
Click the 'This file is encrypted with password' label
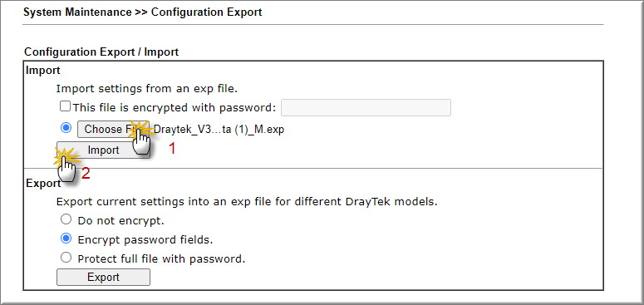[175, 107]
